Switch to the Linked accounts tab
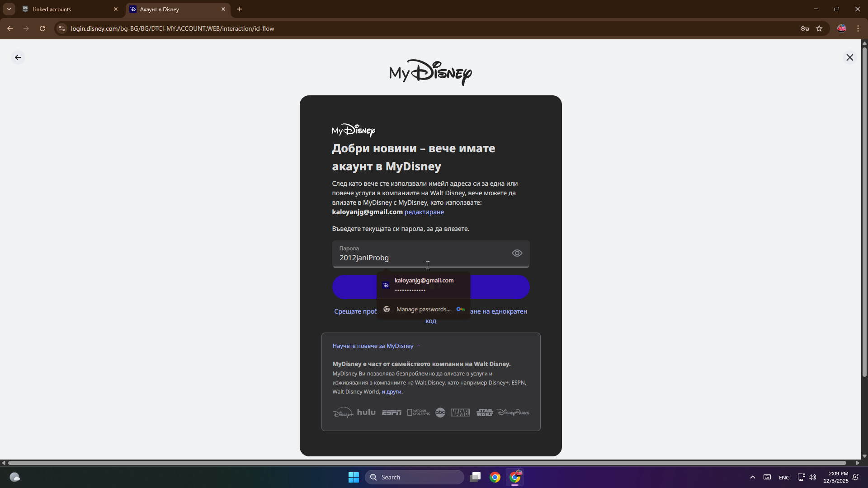The image size is (868, 488). (68, 9)
